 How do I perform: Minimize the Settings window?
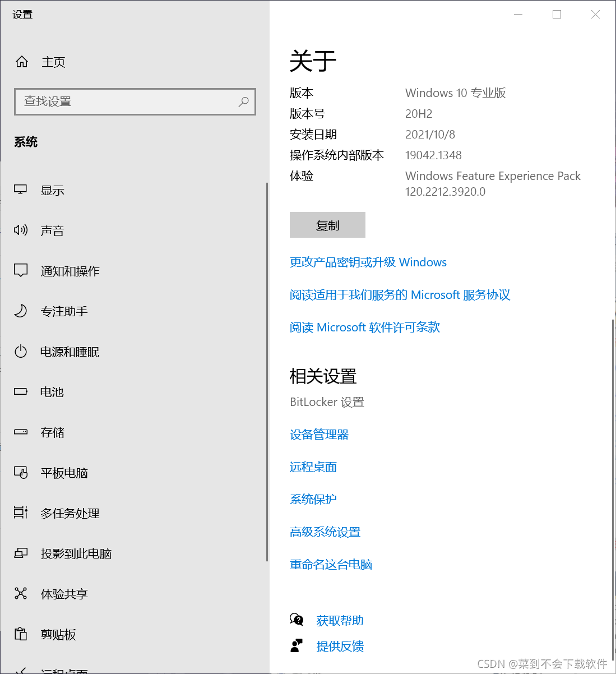pyautogui.click(x=518, y=15)
